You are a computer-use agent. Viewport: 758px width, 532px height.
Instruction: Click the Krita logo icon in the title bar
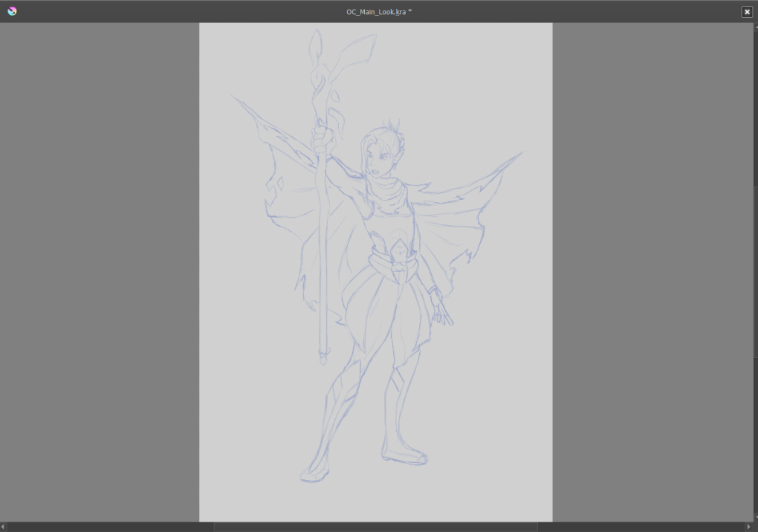pyautogui.click(x=12, y=11)
